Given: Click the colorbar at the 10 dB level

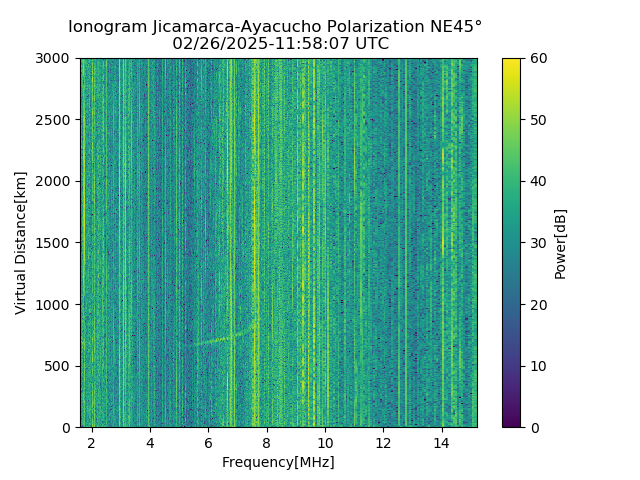Looking at the screenshot, I should (x=511, y=366).
